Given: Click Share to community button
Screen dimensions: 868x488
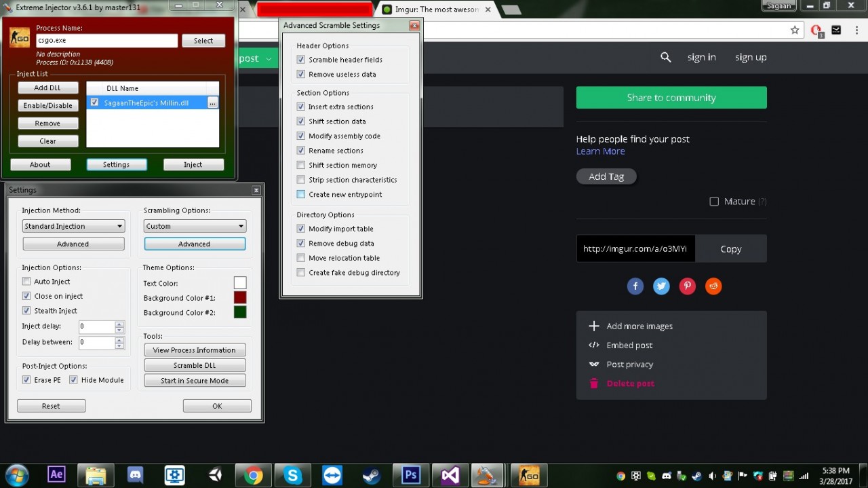Looking at the screenshot, I should [x=671, y=98].
